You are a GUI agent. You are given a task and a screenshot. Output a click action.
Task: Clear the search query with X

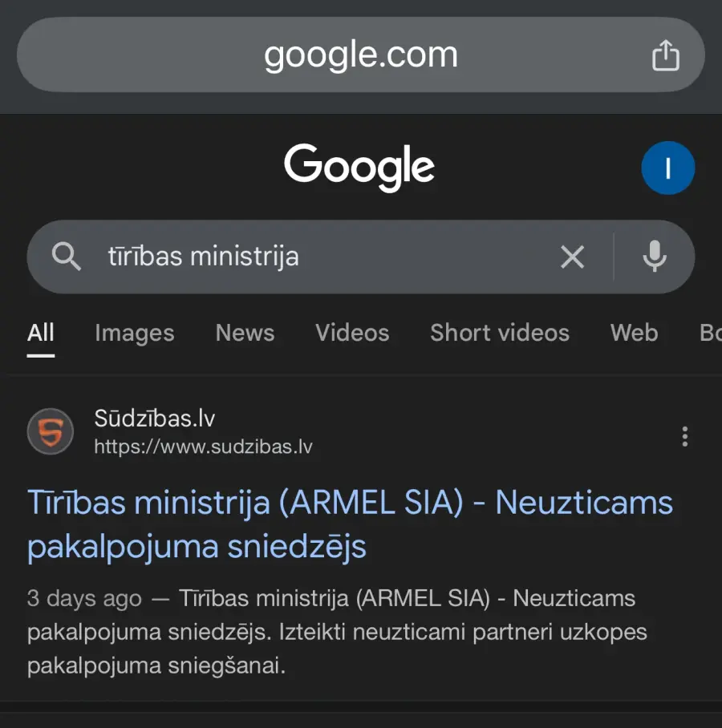pos(572,257)
